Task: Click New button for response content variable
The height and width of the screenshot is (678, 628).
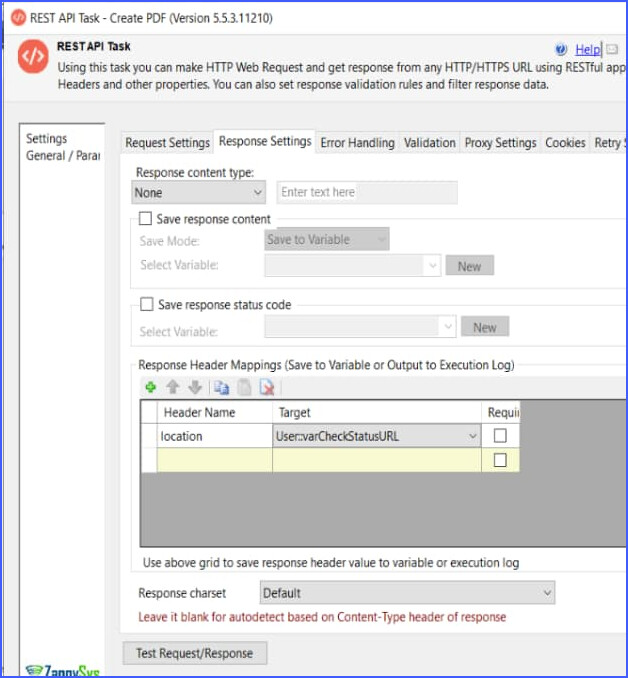Action: coord(469,266)
